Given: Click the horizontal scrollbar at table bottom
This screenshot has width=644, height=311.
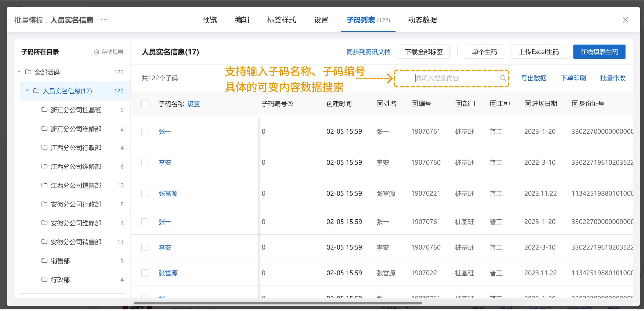Looking at the screenshot, I should click(x=278, y=303).
